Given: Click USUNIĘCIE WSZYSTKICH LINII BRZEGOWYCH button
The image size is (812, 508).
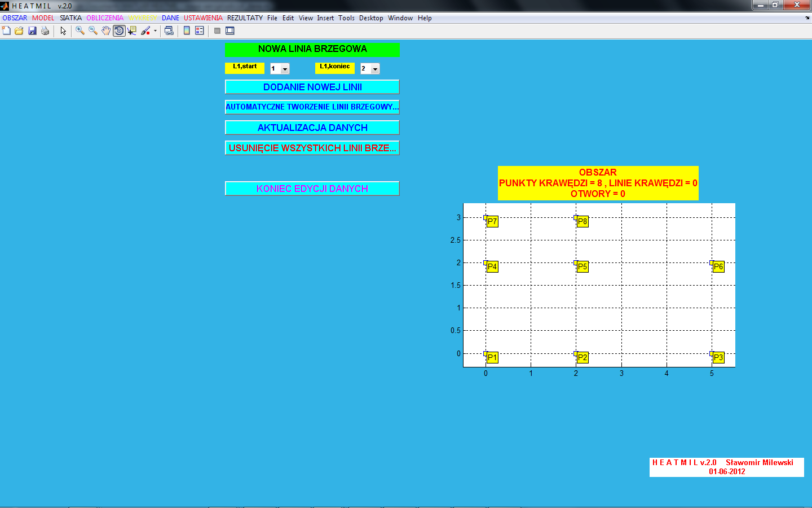Looking at the screenshot, I should [x=312, y=148].
